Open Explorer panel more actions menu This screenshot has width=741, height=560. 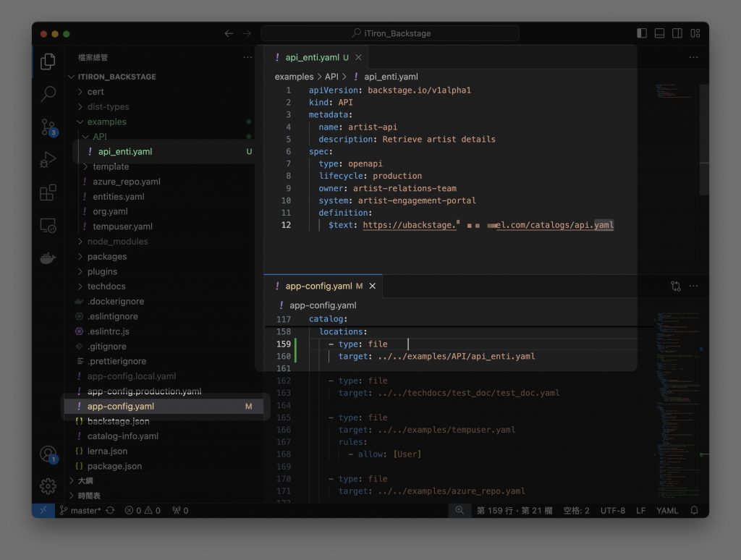pyautogui.click(x=247, y=57)
